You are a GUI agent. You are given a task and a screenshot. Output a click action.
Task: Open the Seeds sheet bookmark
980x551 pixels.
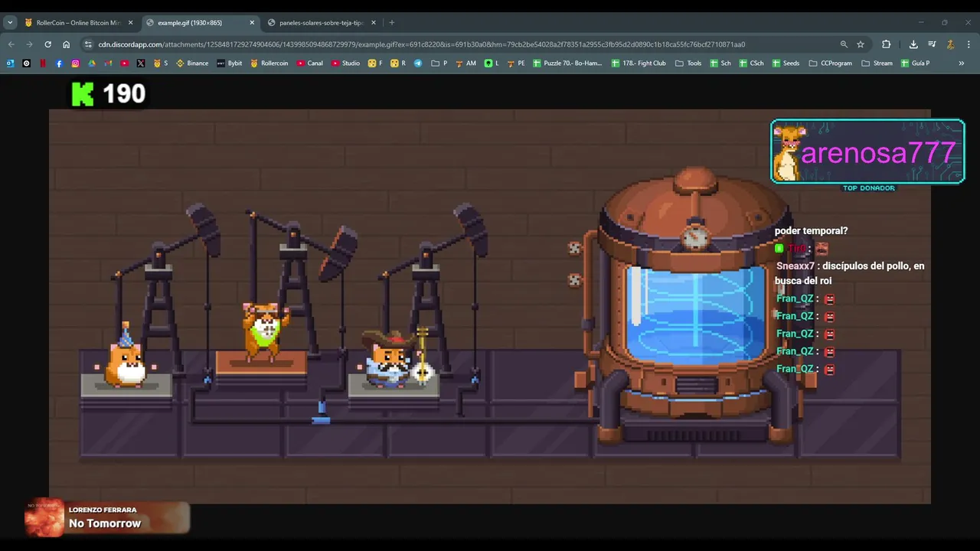786,63
